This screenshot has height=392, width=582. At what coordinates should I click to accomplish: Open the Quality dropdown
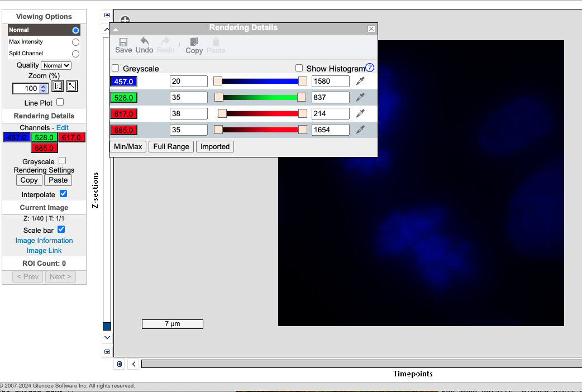click(56, 65)
